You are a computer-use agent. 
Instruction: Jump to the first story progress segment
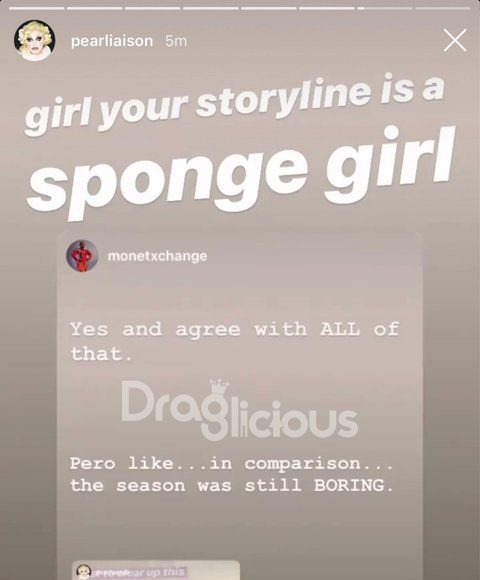36,8
